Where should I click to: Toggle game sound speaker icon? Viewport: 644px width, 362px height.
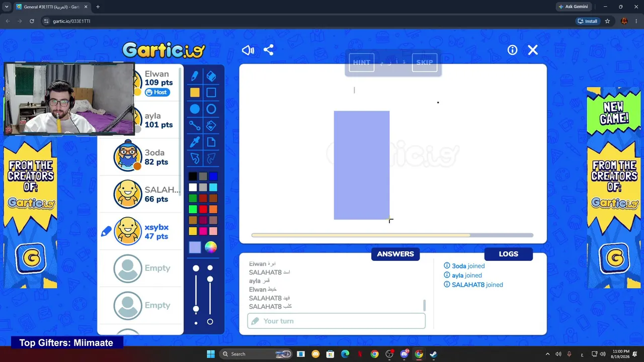[248, 50]
